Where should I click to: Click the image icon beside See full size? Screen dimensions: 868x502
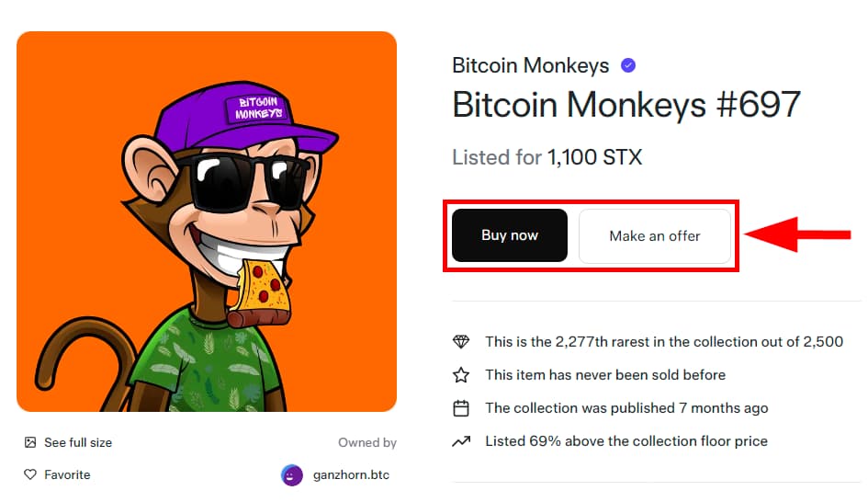pyautogui.click(x=30, y=442)
